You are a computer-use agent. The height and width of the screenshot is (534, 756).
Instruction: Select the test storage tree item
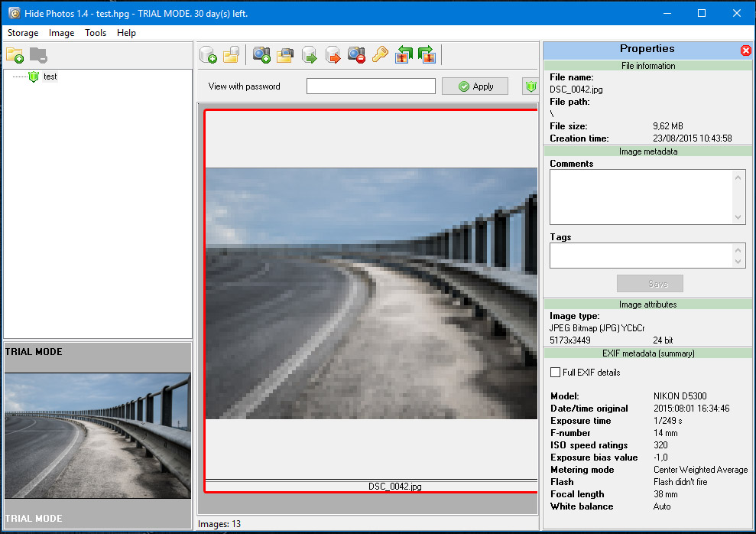coord(50,77)
